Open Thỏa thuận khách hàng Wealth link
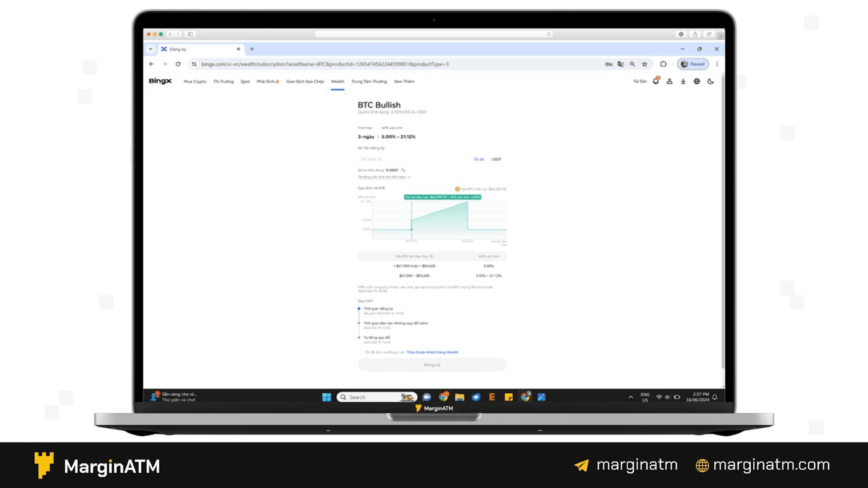This screenshot has height=488, width=868. pos(432,352)
